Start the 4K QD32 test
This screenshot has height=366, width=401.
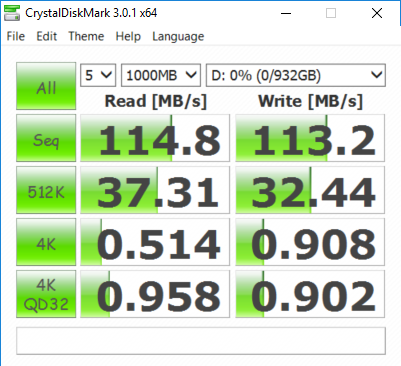point(46,294)
